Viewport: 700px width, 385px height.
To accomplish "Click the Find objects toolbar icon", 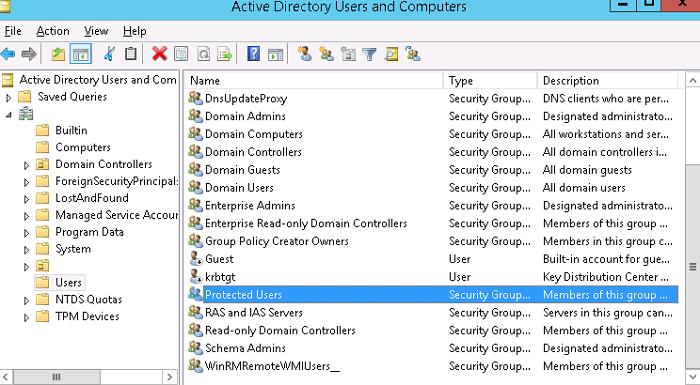I will point(392,54).
